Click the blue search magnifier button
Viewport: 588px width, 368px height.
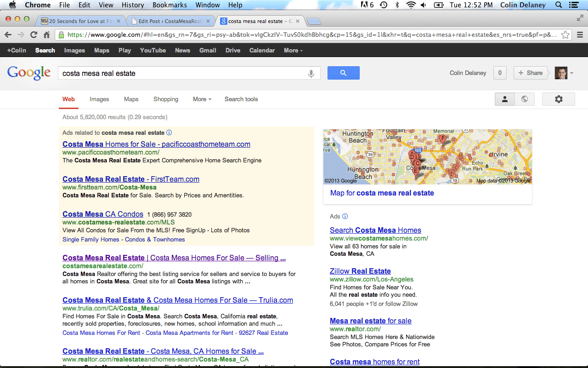(x=343, y=73)
